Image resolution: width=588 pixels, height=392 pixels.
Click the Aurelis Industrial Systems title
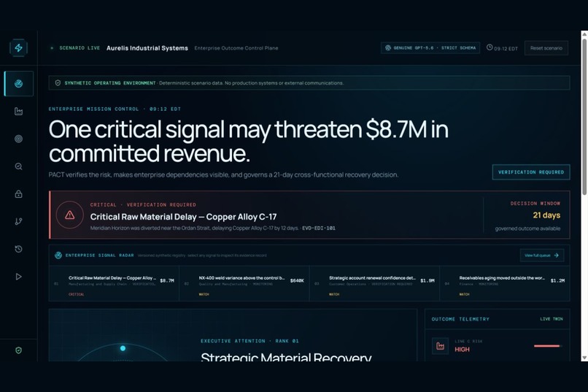click(147, 48)
